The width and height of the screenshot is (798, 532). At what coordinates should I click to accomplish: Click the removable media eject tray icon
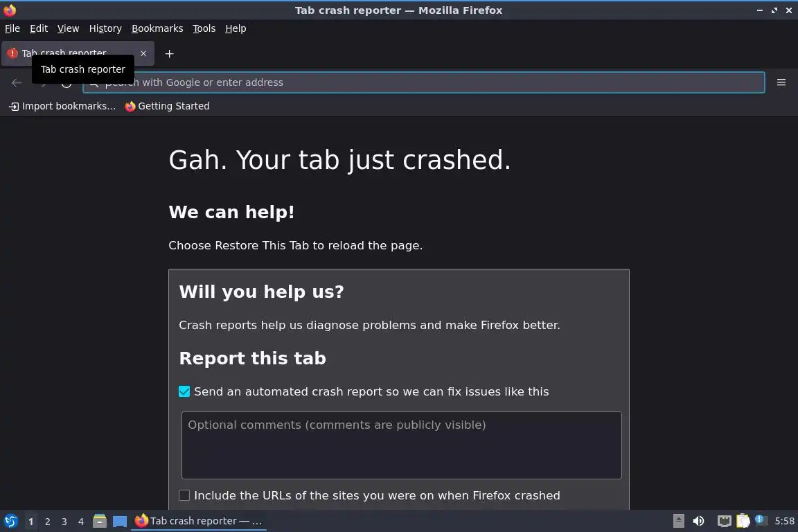tap(678, 521)
